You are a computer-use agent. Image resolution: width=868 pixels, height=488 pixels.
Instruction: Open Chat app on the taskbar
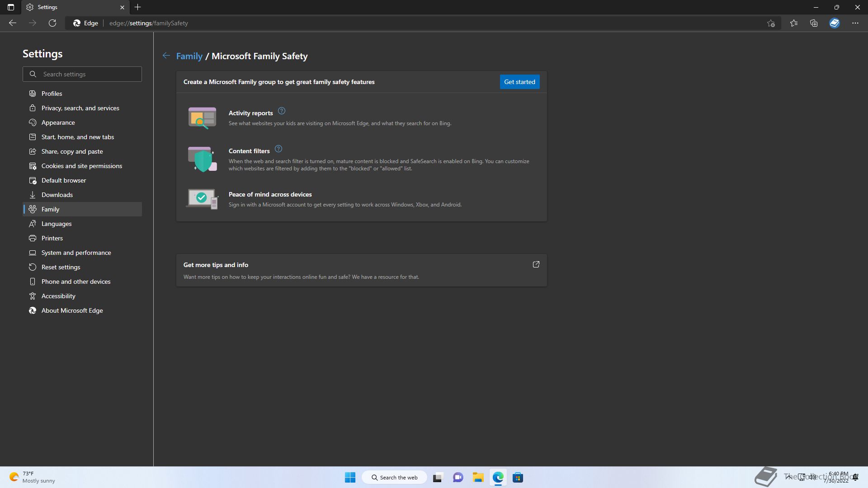(458, 477)
